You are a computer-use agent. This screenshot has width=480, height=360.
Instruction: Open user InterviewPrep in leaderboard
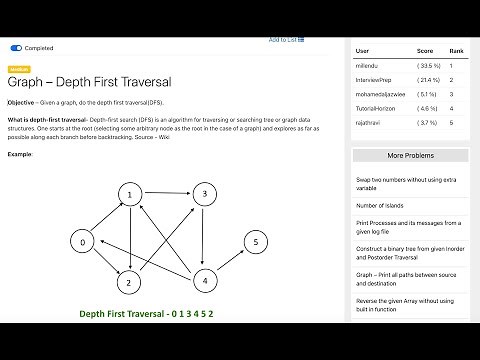coord(373,80)
